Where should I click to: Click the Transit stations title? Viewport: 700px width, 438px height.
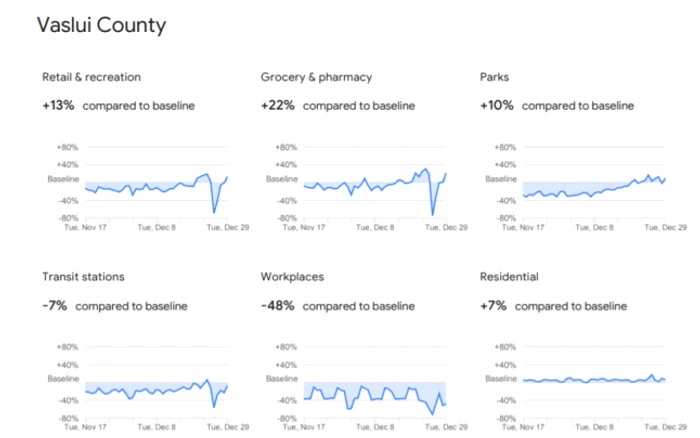coord(83,277)
